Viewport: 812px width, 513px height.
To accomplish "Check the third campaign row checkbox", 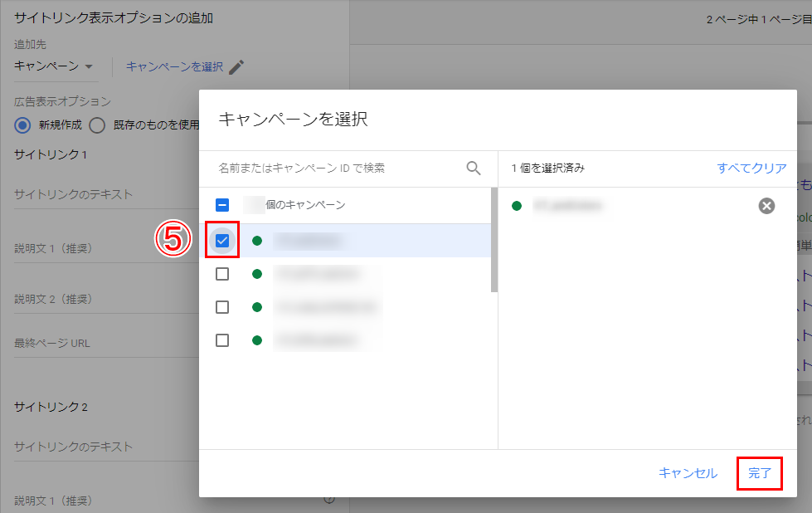I will click(x=222, y=307).
